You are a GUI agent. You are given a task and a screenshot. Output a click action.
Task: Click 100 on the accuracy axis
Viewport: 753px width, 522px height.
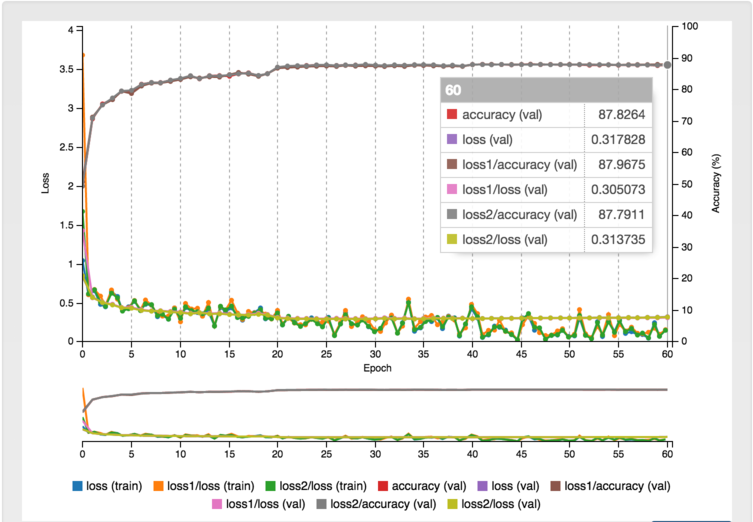(690, 26)
